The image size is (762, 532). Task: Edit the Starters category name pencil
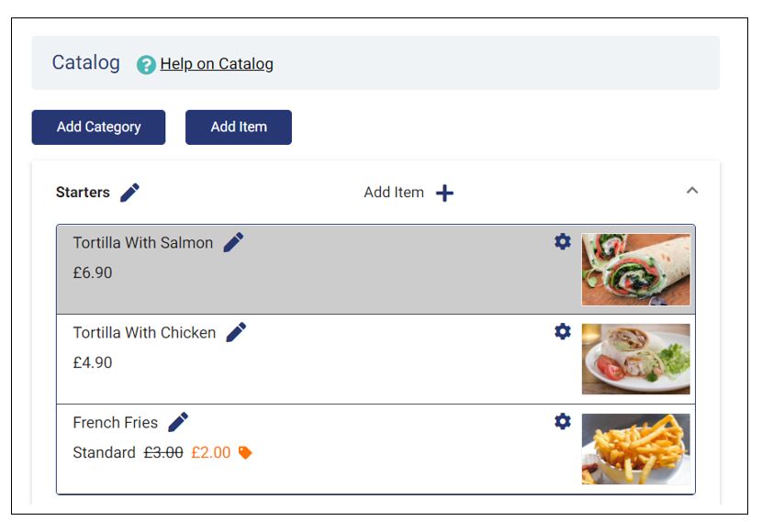(130, 193)
